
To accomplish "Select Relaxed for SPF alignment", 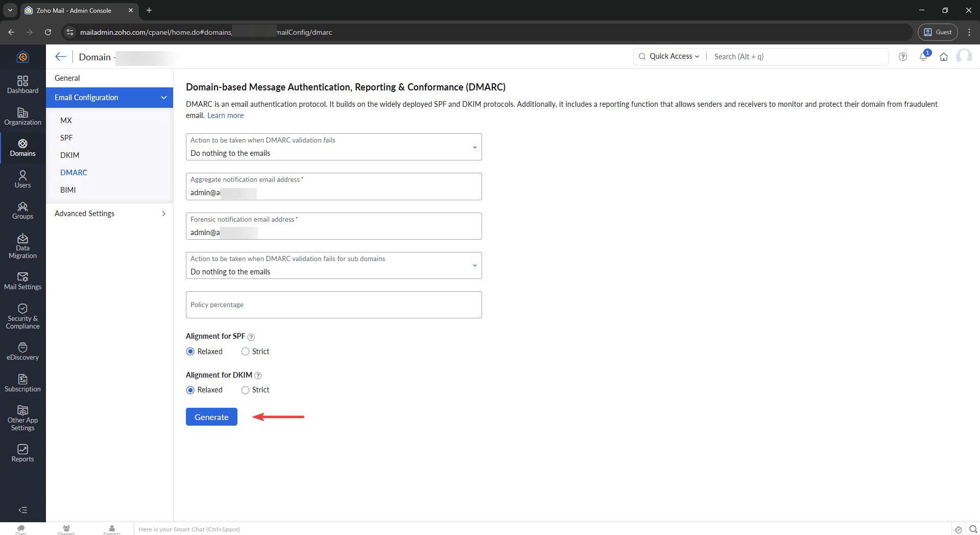I will tap(190, 352).
